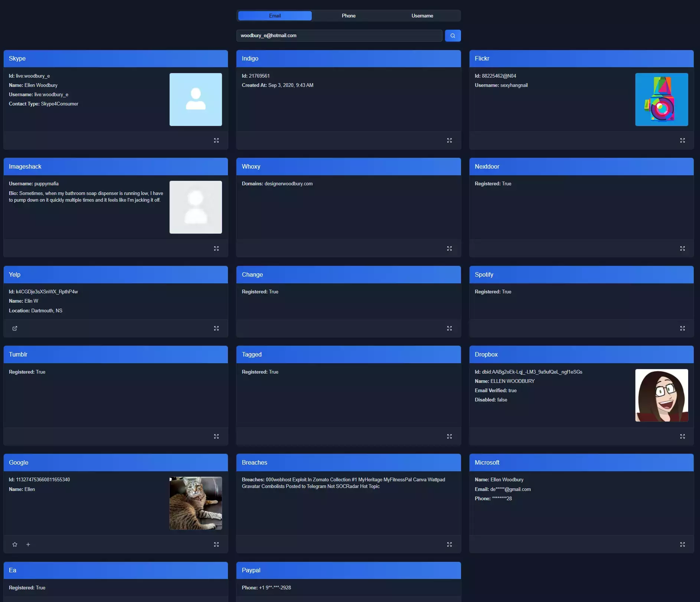Viewport: 700px width, 602px height.
Task: Expand the Breaches card
Action: (x=449, y=544)
